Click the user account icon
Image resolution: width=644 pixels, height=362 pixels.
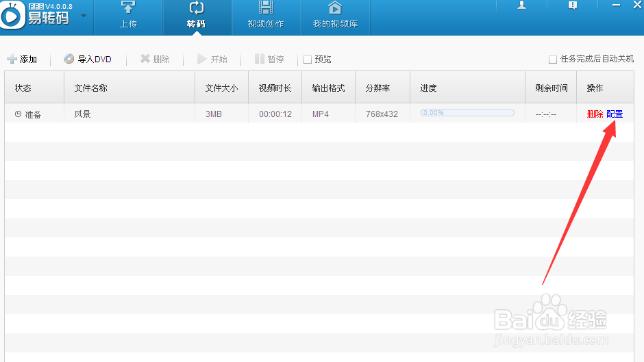tap(521, 5)
